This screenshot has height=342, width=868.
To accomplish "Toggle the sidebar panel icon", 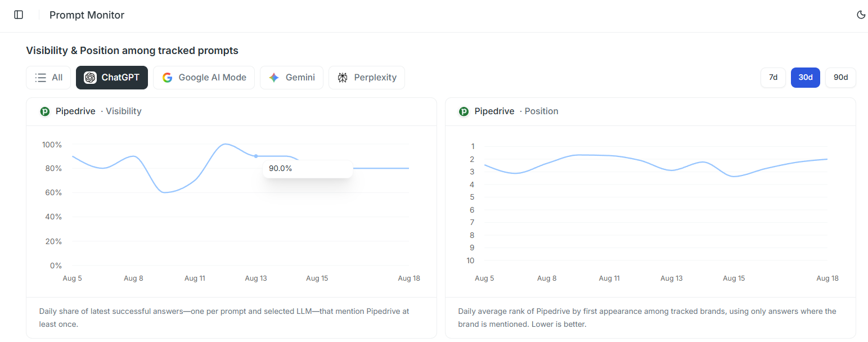I will pos(19,15).
